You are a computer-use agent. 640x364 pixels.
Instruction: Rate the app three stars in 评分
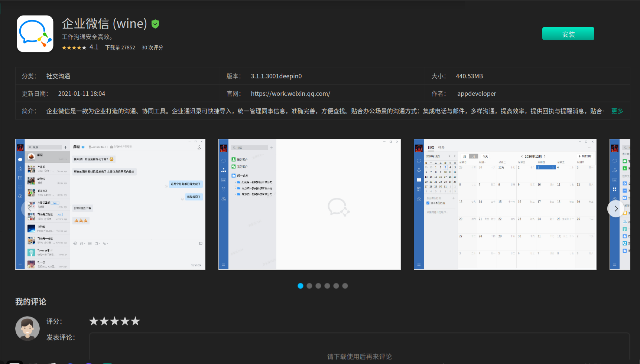(x=114, y=321)
